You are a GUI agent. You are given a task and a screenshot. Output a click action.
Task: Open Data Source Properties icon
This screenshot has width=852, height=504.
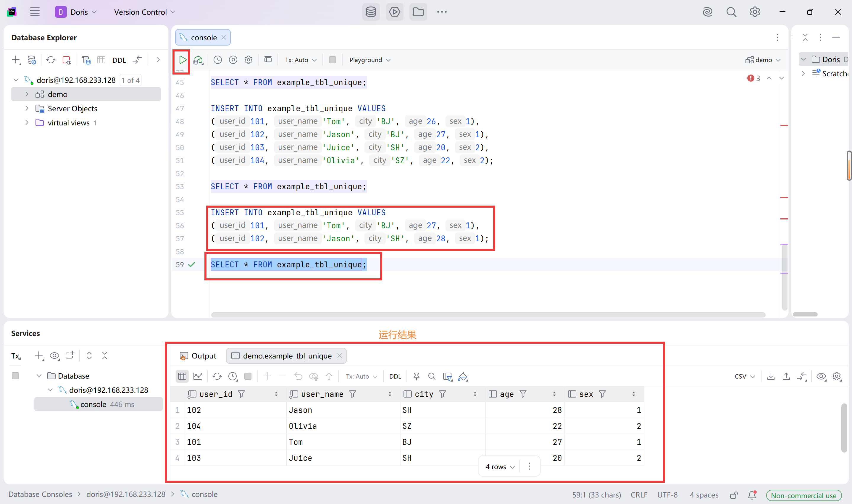click(32, 60)
